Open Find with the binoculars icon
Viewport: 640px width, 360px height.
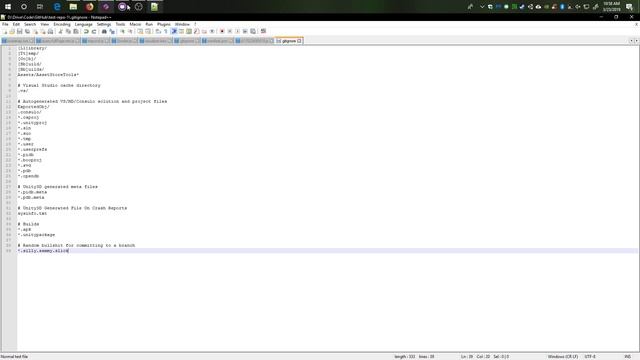[104, 31]
